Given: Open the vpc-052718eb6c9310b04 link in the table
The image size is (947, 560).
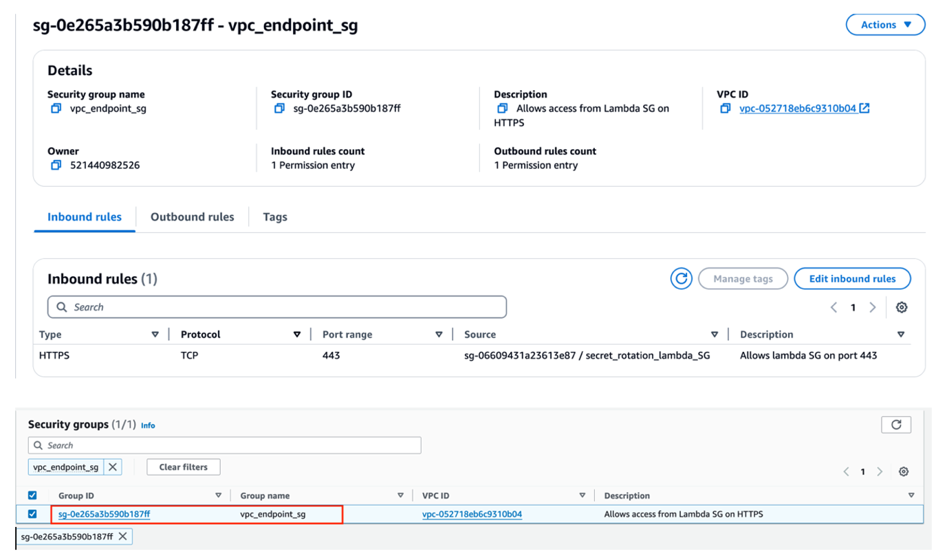Looking at the screenshot, I should point(472,513).
